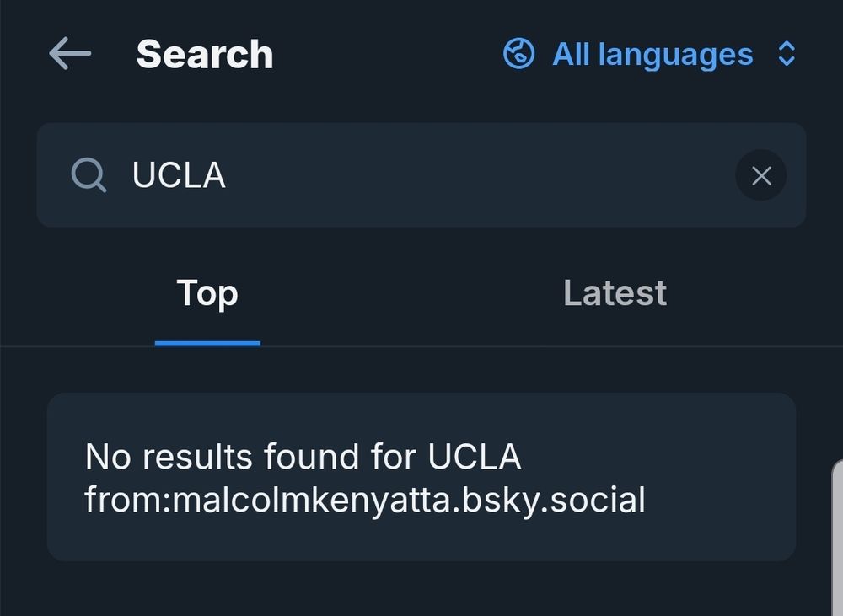Click empty space inside the search bar
The height and width of the screenshot is (616, 843).
[506, 175]
